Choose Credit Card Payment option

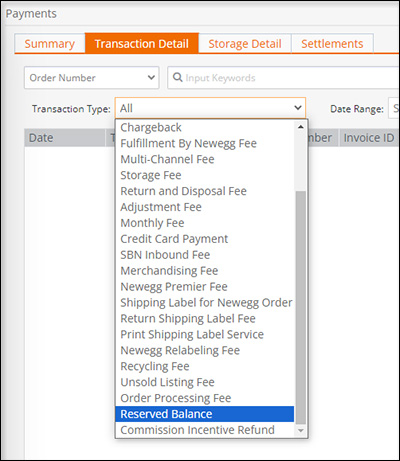pos(205,239)
